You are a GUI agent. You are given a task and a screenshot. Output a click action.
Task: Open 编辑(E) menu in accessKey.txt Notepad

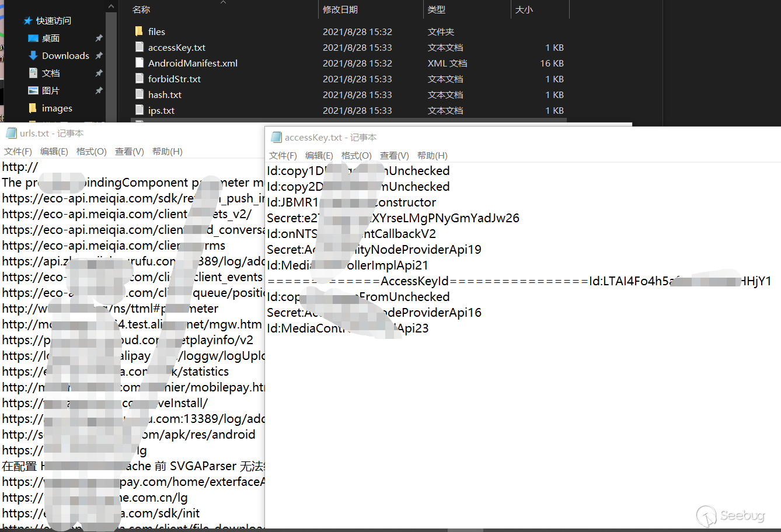(319, 156)
